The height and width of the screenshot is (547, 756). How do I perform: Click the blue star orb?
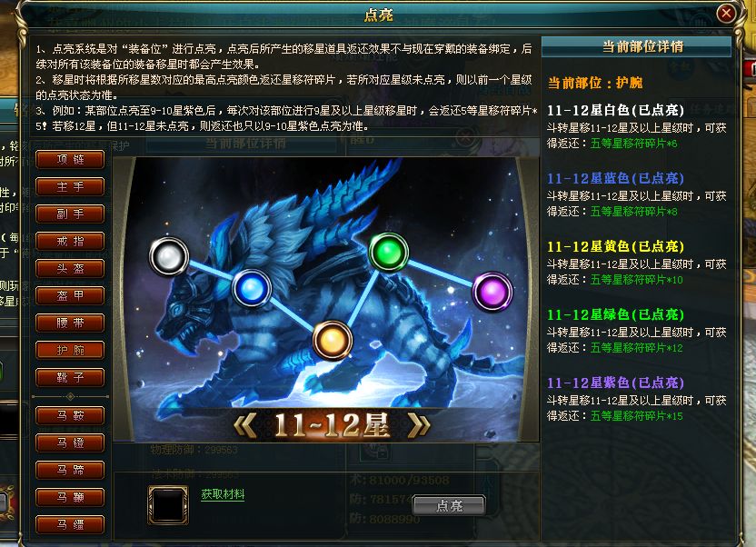(251, 289)
